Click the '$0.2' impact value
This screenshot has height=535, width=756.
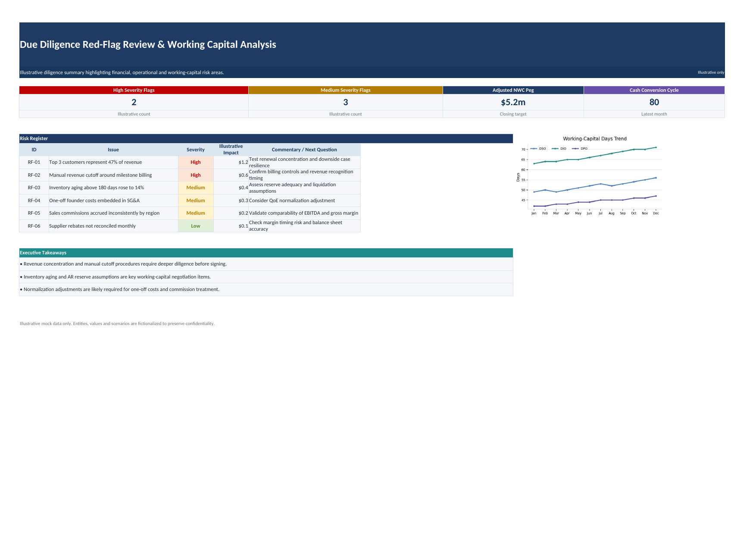click(x=243, y=213)
